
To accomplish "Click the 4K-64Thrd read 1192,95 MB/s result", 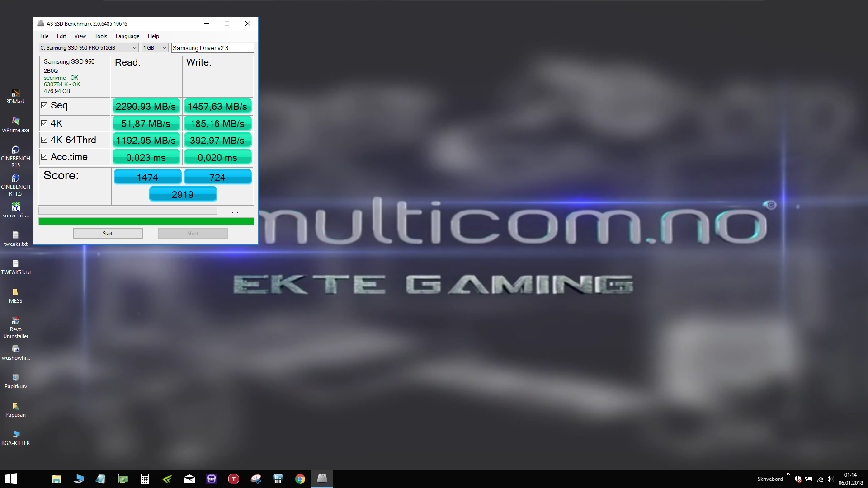I will pyautogui.click(x=146, y=141).
